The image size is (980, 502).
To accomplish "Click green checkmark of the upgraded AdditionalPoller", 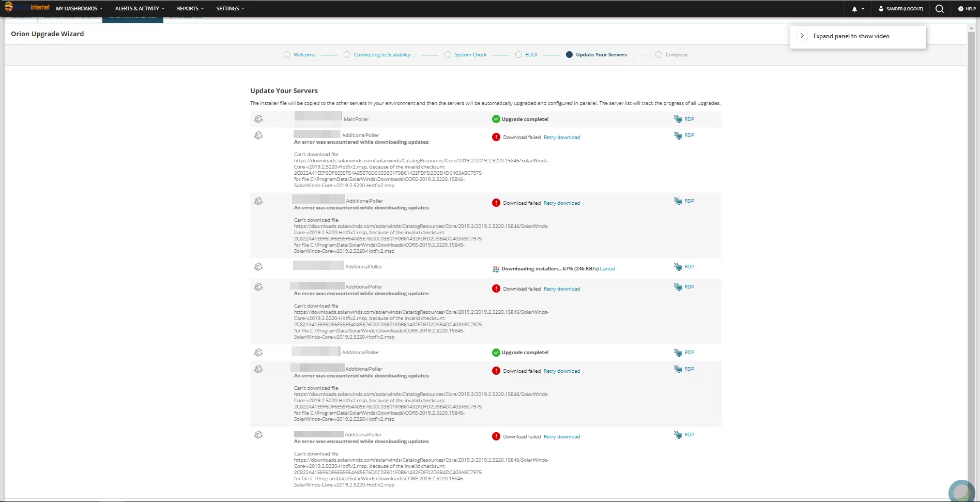I will pos(496,353).
